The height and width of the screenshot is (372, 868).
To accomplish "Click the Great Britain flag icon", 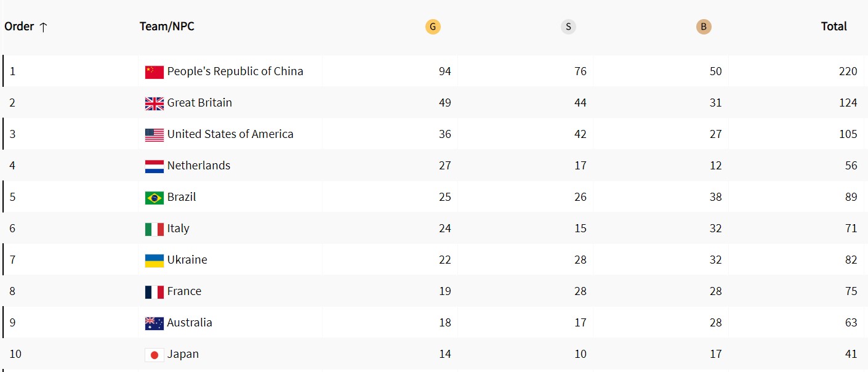I will coord(155,103).
